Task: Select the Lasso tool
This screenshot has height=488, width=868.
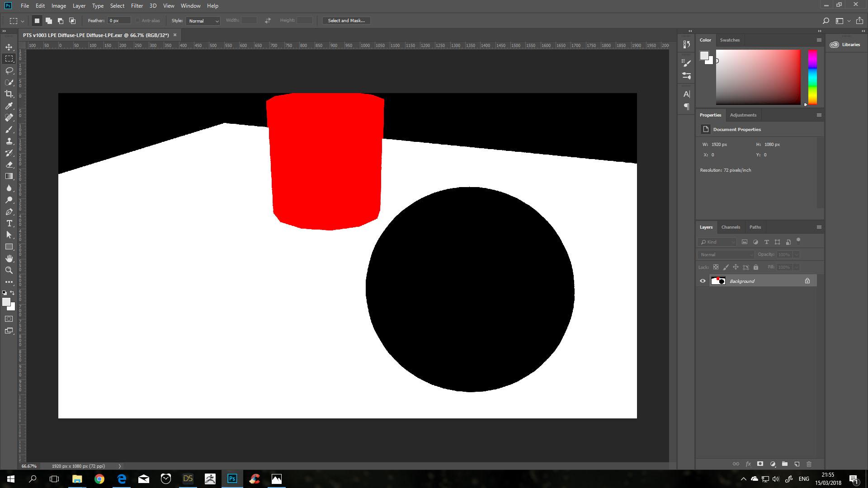Action: [x=9, y=70]
